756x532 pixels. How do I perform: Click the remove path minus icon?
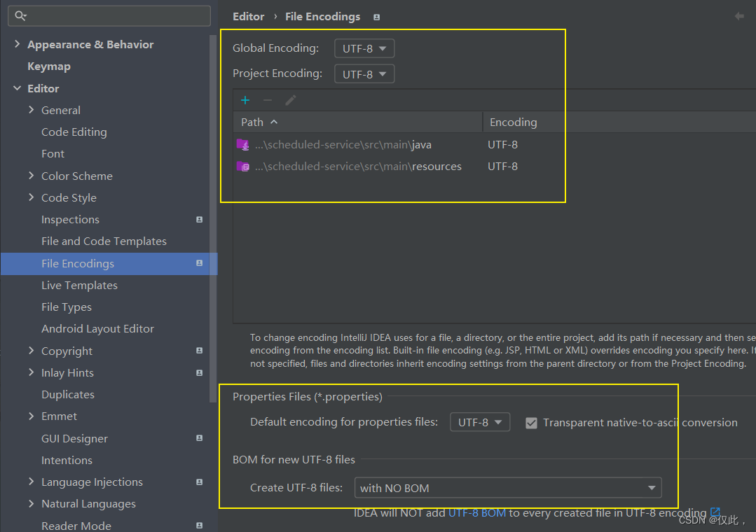coord(268,100)
